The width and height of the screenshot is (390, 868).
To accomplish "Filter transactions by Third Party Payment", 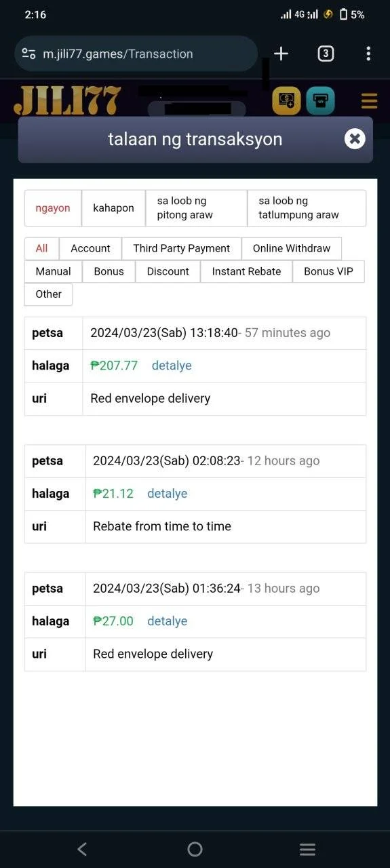I will pos(182,248).
